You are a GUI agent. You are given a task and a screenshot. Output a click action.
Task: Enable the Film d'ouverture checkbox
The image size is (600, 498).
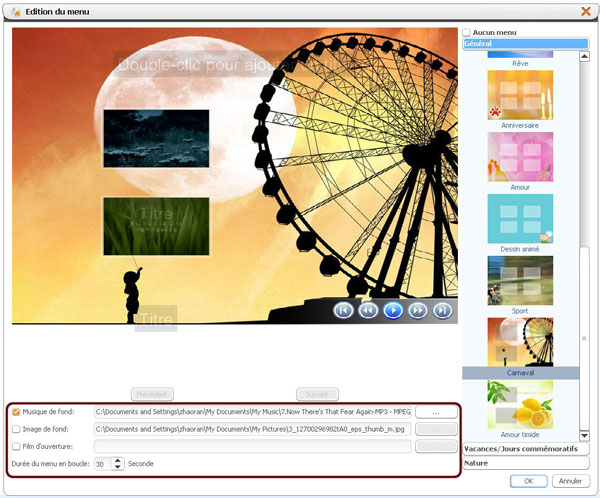[x=16, y=446]
